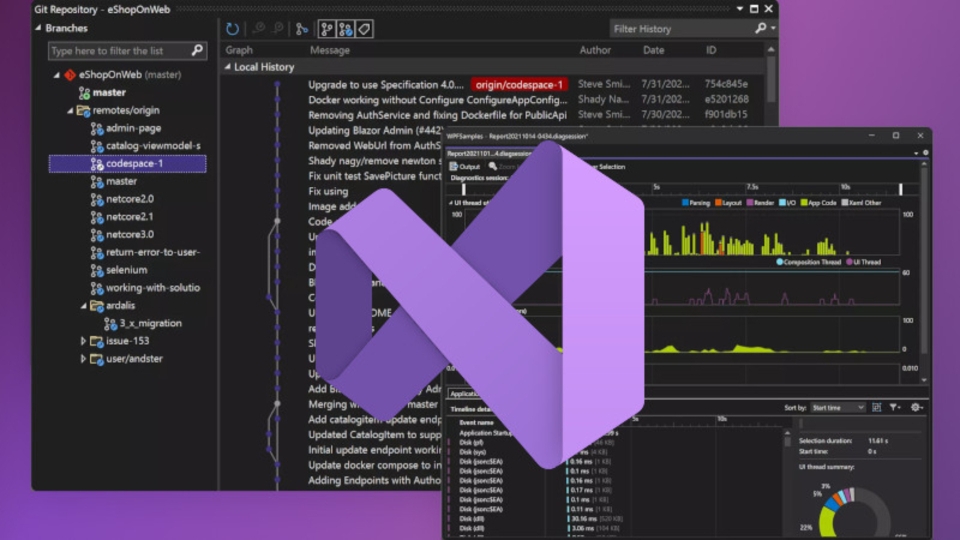Click search magnifier in branch filter box
The height and width of the screenshot is (540, 960).
coord(197,50)
